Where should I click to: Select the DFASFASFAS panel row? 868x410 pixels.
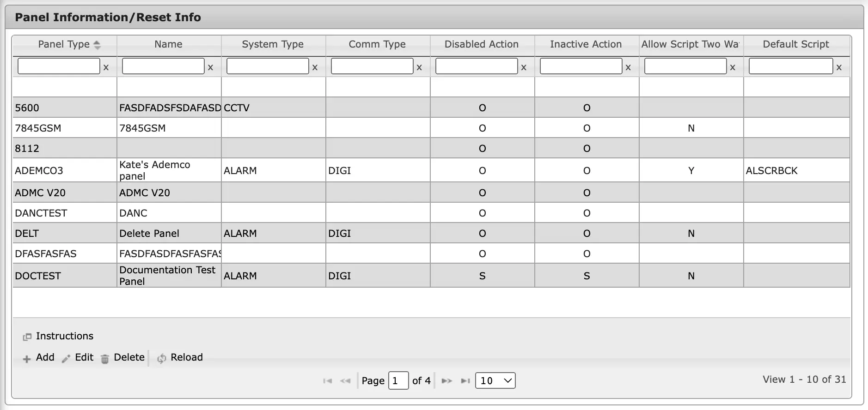click(431, 253)
